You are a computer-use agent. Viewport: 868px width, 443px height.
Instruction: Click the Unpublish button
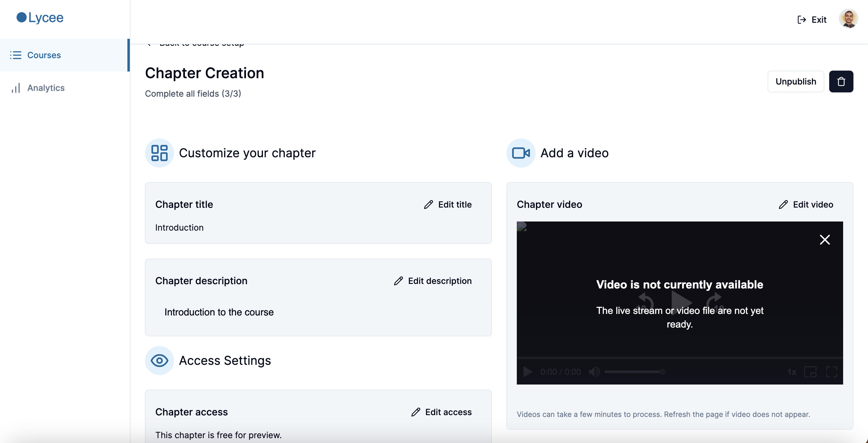pyautogui.click(x=795, y=82)
